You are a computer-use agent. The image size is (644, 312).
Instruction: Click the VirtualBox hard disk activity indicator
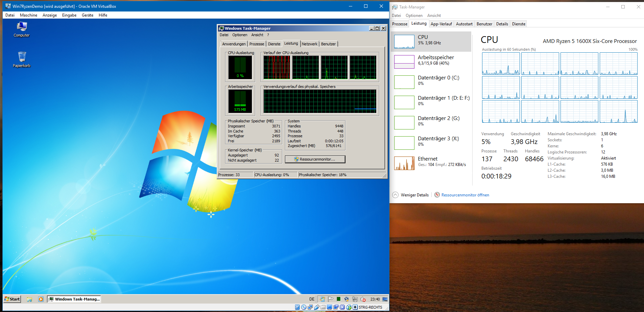coord(297,307)
